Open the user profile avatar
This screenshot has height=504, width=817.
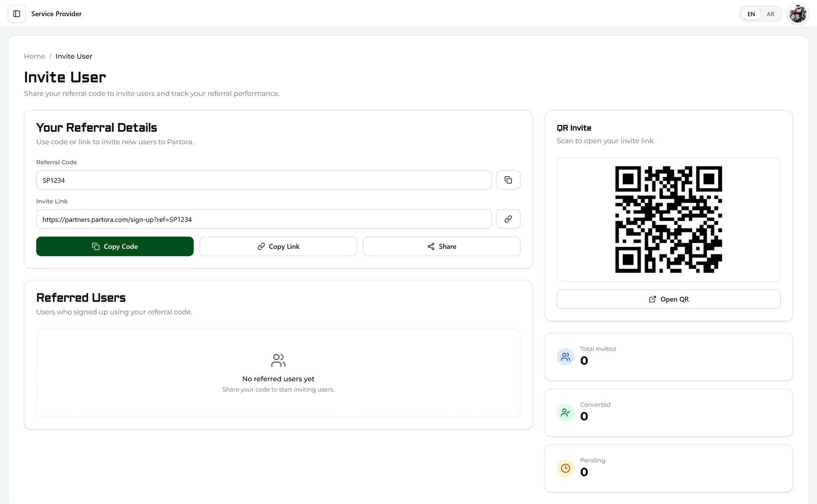(x=797, y=14)
